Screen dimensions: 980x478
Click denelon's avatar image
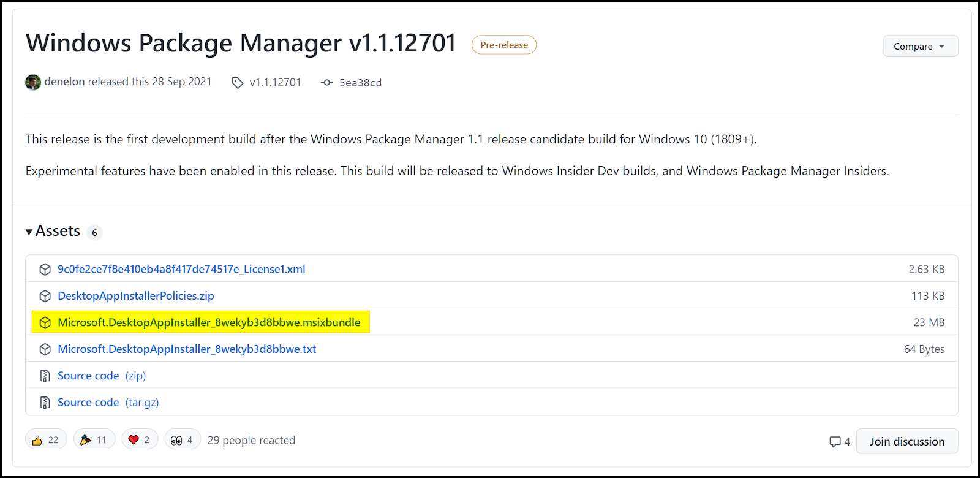click(33, 82)
